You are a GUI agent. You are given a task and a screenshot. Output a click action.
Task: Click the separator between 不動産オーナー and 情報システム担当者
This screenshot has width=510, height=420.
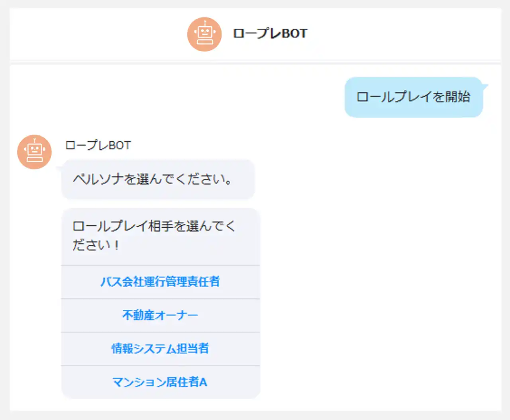tap(160, 332)
